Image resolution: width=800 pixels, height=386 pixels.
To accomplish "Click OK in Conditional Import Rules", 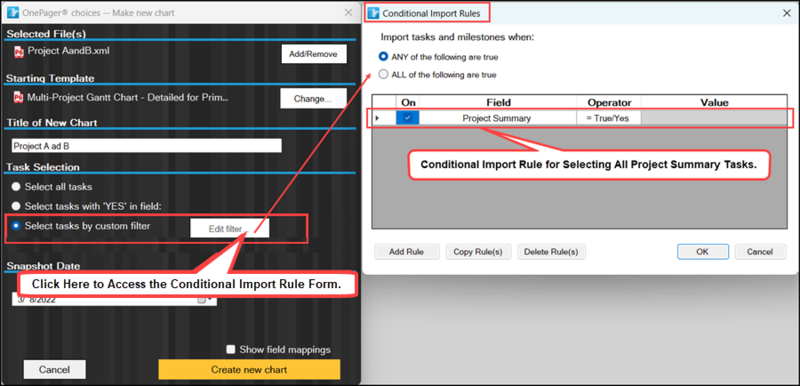I will (703, 251).
